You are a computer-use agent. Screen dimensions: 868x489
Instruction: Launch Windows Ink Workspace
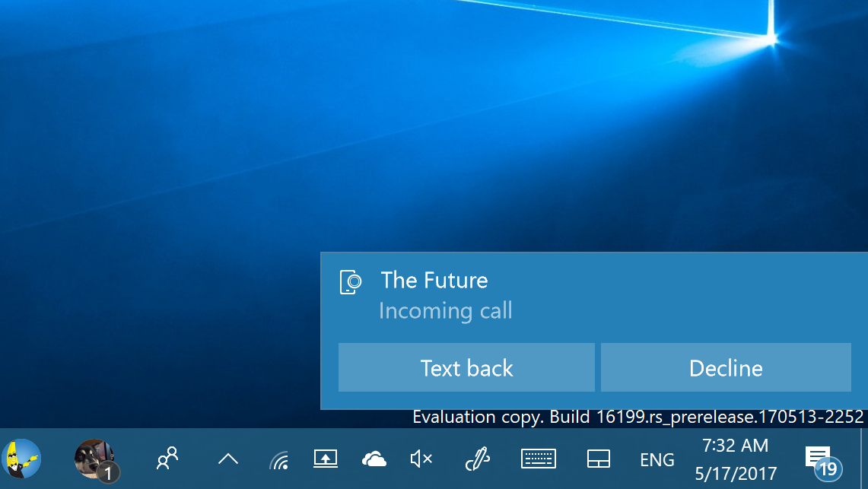(x=478, y=459)
